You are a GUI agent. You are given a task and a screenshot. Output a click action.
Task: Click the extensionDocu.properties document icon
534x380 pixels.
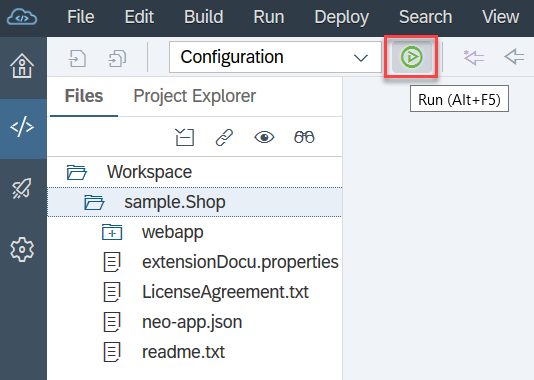click(x=112, y=262)
